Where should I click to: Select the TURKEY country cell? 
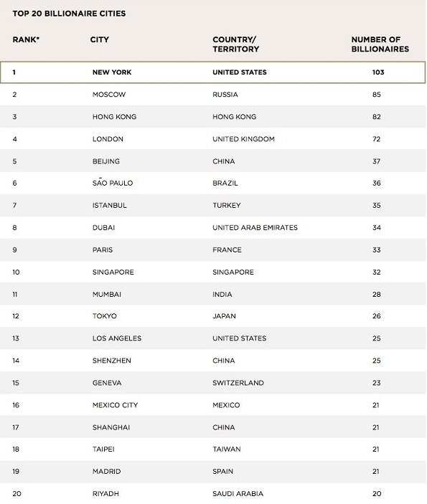point(226,205)
